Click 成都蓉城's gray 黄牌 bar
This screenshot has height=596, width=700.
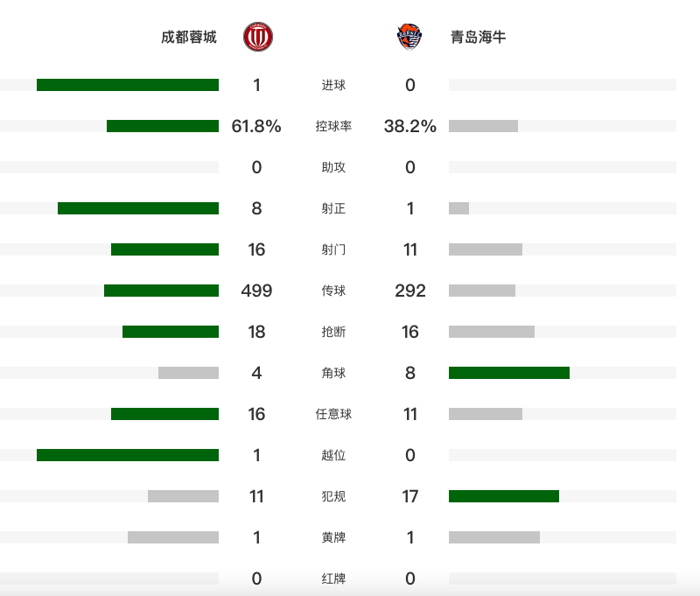[x=173, y=537]
